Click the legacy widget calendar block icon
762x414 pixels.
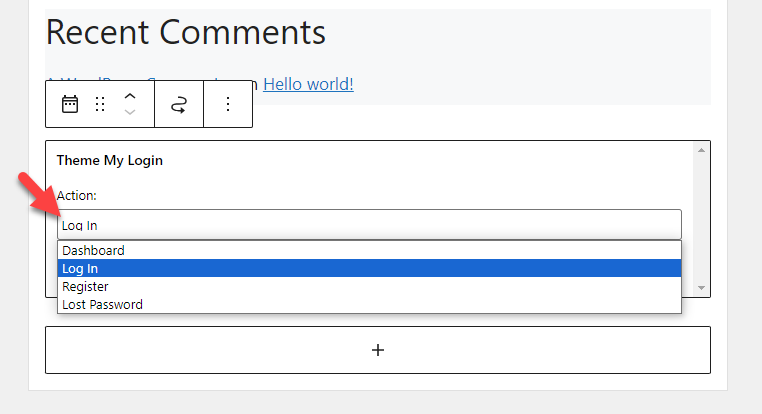click(x=70, y=104)
